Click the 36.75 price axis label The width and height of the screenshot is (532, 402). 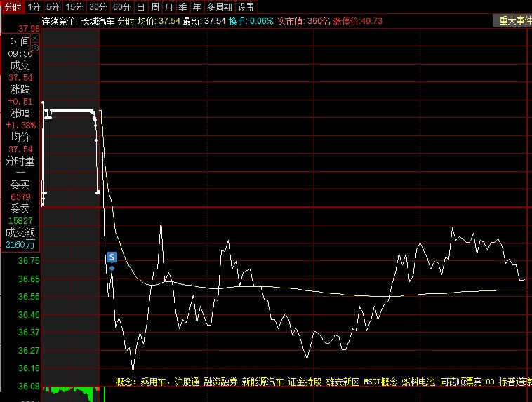click(29, 260)
